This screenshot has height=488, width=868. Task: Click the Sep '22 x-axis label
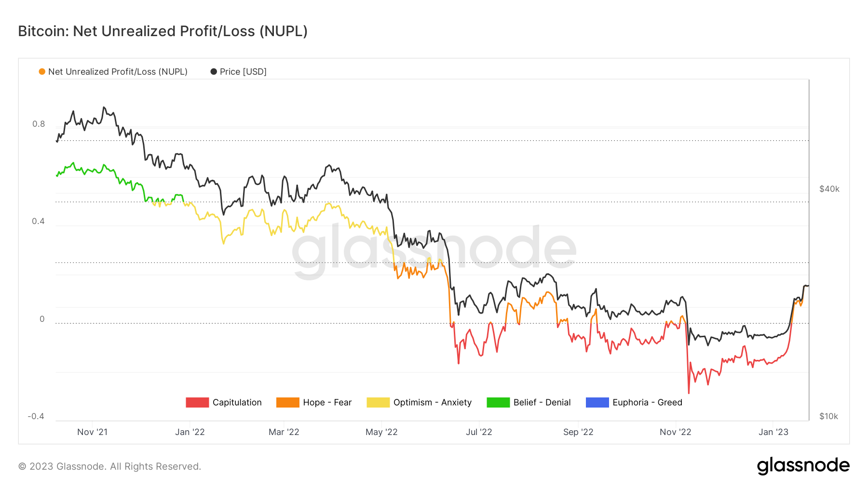point(578,432)
